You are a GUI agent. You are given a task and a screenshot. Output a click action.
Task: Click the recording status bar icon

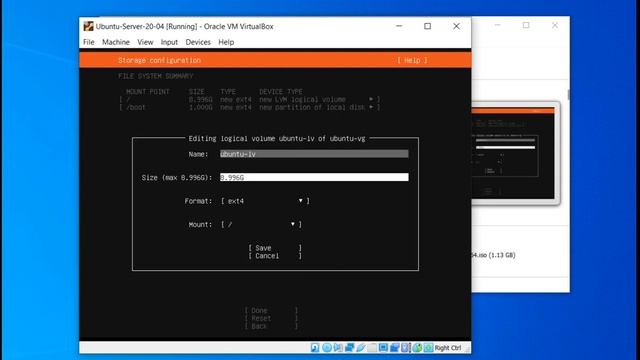click(395, 348)
